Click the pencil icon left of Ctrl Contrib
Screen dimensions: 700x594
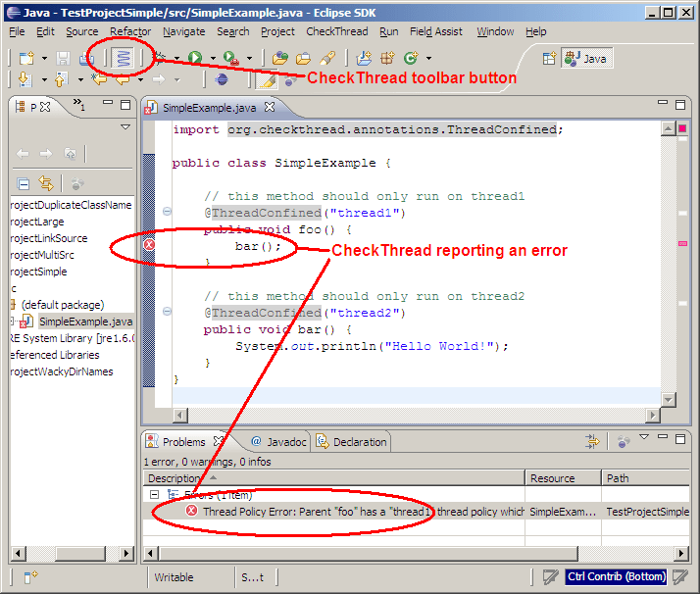[x=550, y=576]
